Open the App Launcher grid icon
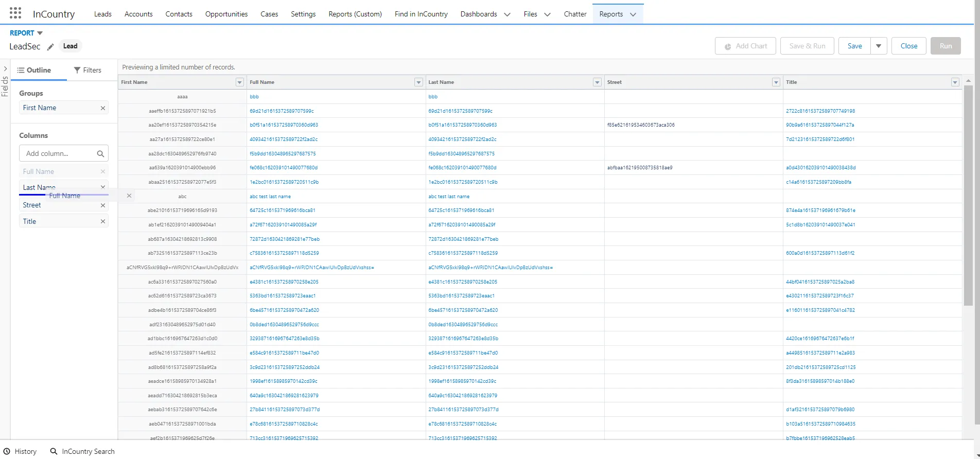 click(x=15, y=13)
